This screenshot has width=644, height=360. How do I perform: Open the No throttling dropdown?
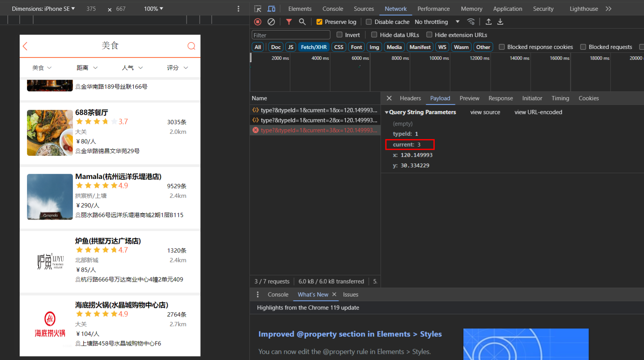[x=437, y=22]
